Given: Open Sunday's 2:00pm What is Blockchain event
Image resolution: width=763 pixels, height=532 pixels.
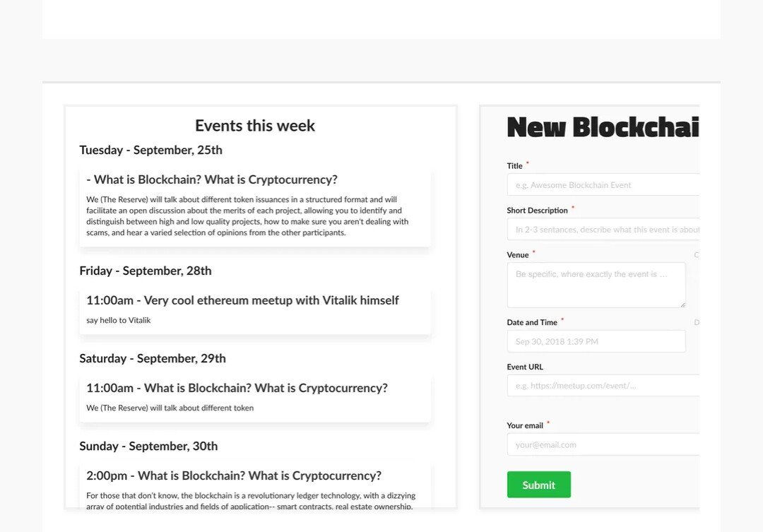Looking at the screenshot, I should pos(255,486).
